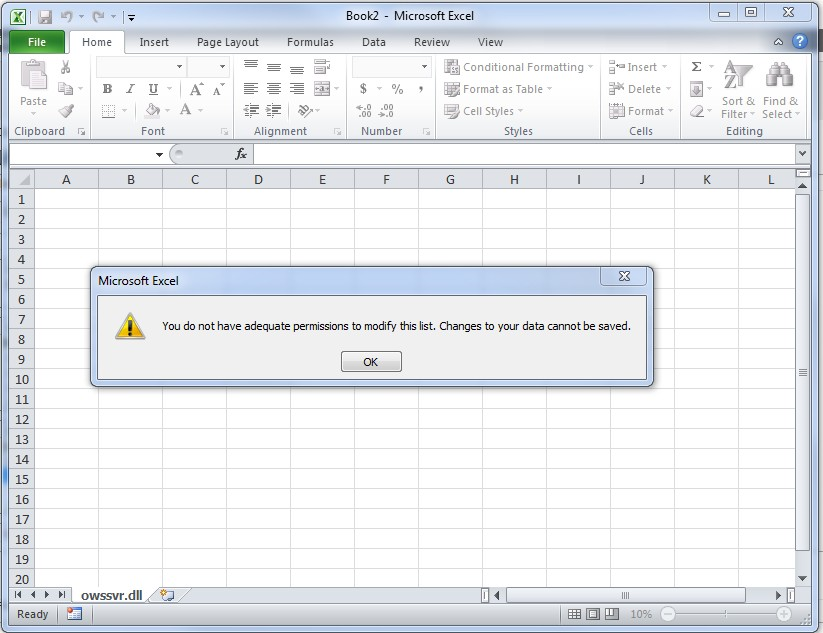The image size is (823, 633).
Task: Toggle Center alignment
Action: click(274, 89)
